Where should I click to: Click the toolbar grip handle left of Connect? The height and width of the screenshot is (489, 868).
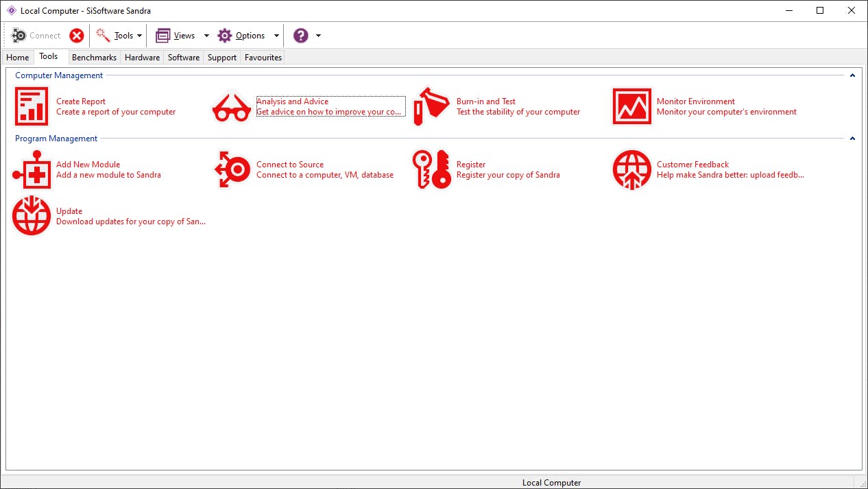click(x=6, y=36)
